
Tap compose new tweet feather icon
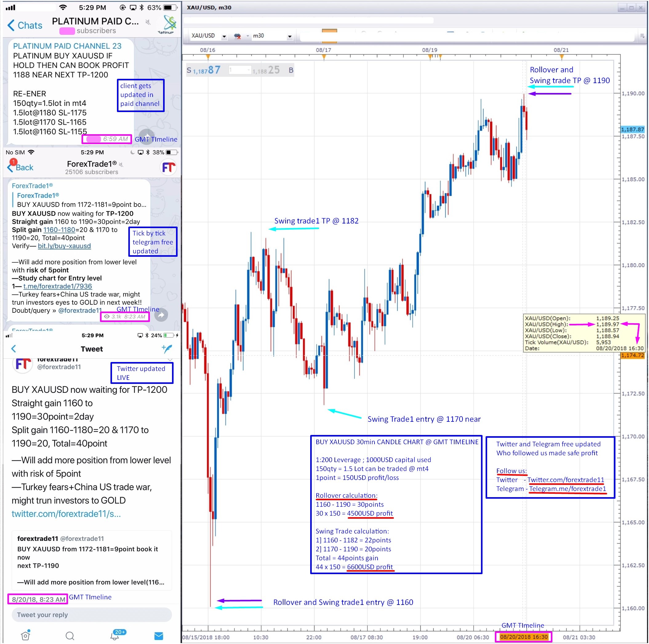pyautogui.click(x=167, y=348)
